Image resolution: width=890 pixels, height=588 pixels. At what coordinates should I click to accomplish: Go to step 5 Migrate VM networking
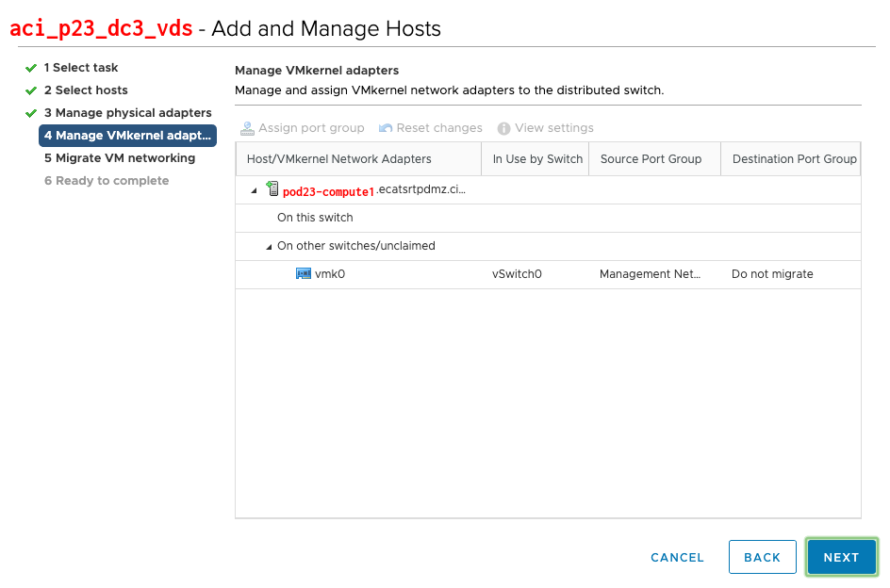120,158
